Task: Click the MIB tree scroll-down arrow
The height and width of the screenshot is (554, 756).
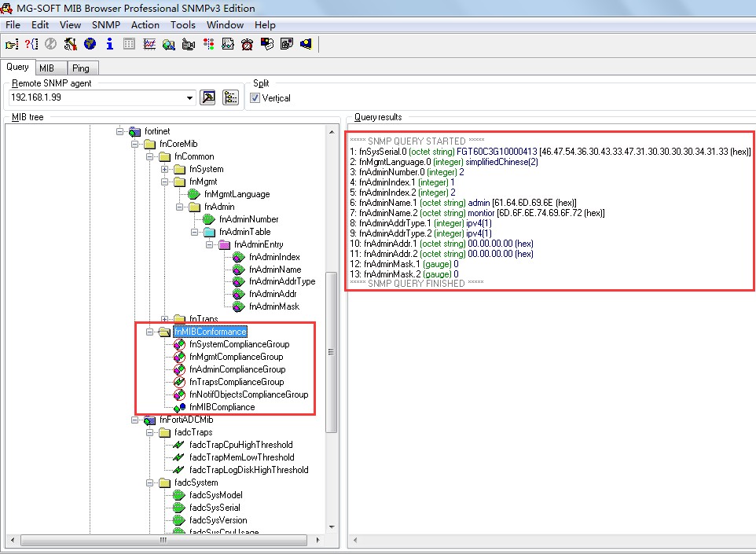Action: [x=332, y=527]
